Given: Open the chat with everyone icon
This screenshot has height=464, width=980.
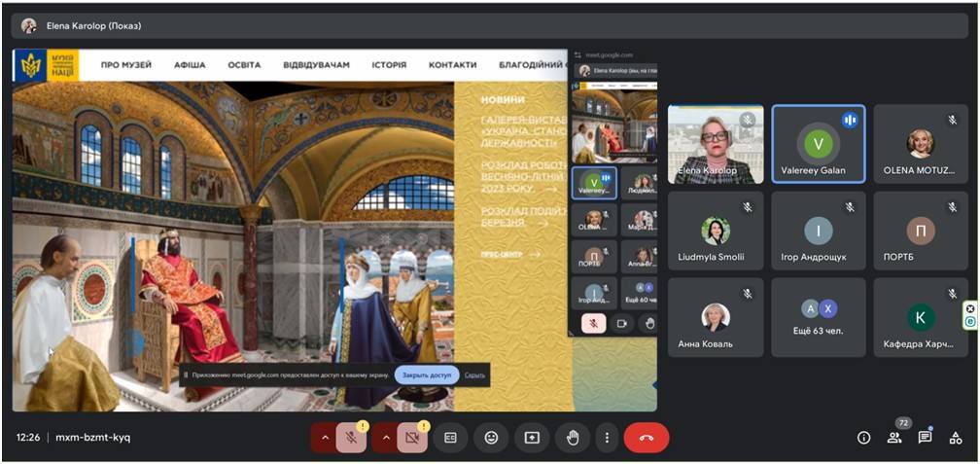Looking at the screenshot, I should coord(925,438).
